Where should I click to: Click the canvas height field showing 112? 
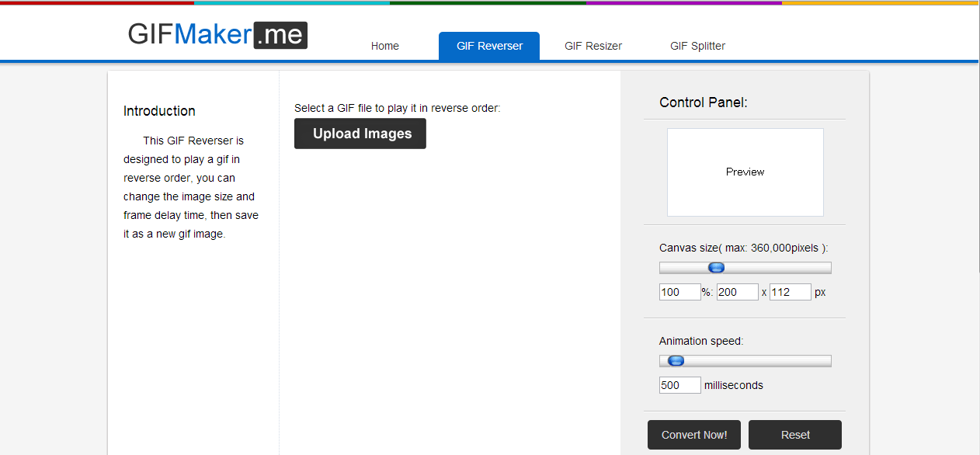click(x=790, y=292)
